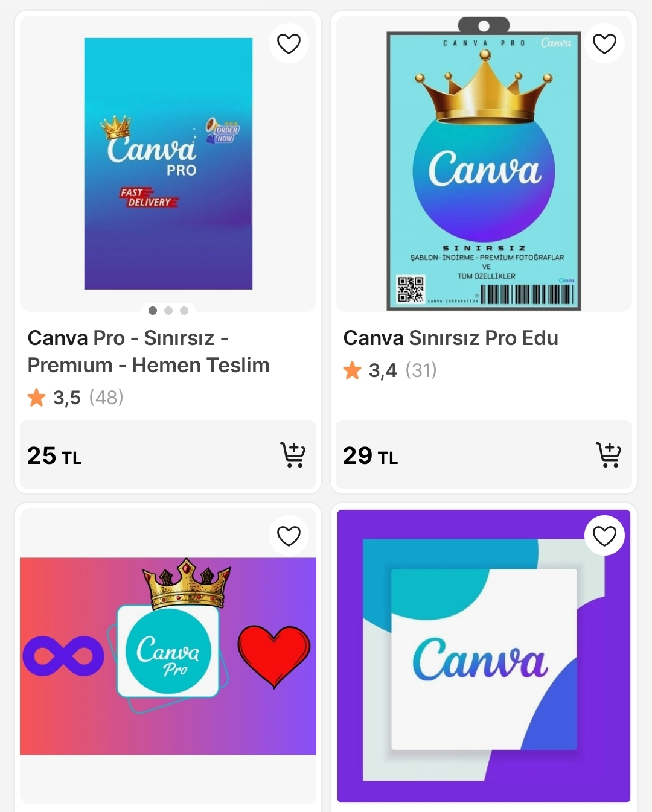Select the first image carousel dot
The image size is (652, 812).
[x=153, y=311]
